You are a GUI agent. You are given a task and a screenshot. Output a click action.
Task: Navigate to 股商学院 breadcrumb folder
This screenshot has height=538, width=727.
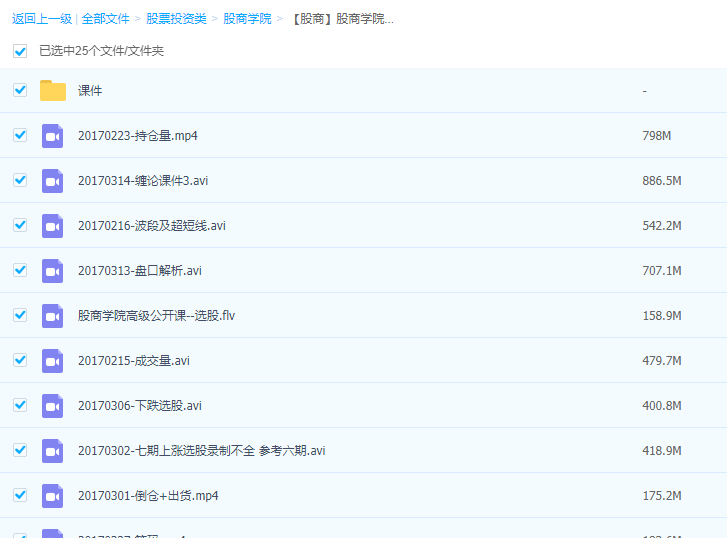(x=247, y=19)
